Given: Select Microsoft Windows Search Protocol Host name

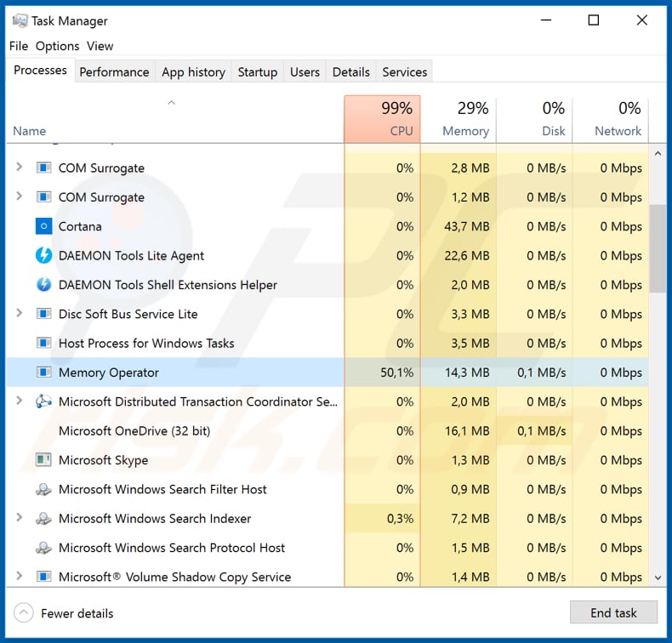Looking at the screenshot, I should [172, 548].
